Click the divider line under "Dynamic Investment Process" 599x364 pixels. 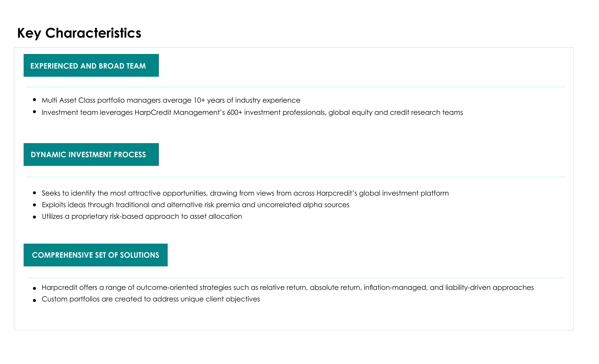coord(296,177)
